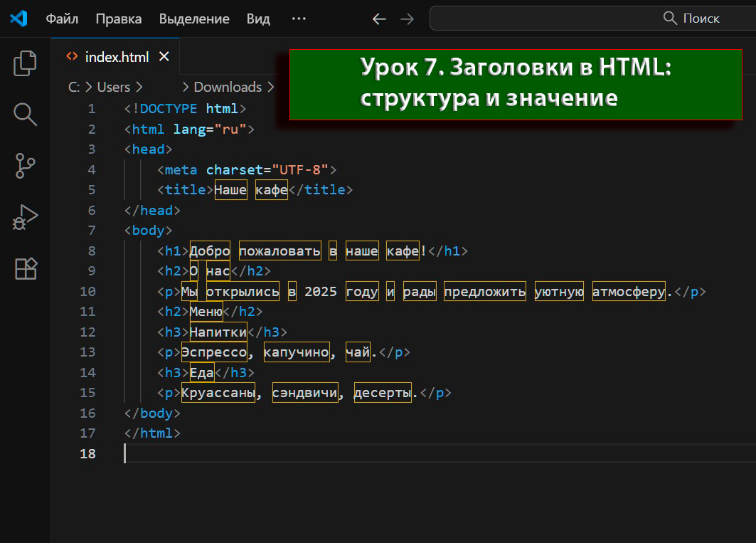Open the Source Control view
The height and width of the screenshot is (543, 756).
pos(26,166)
